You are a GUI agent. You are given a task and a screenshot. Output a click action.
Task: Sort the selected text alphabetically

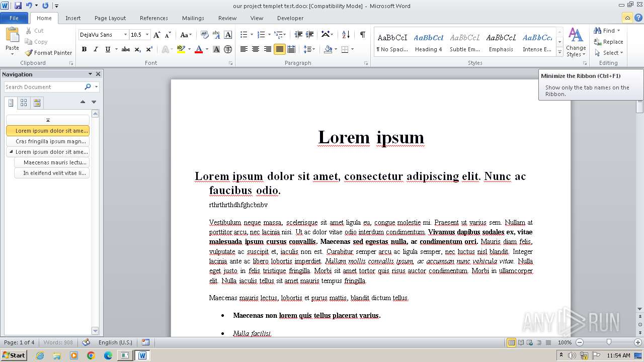click(346, 35)
